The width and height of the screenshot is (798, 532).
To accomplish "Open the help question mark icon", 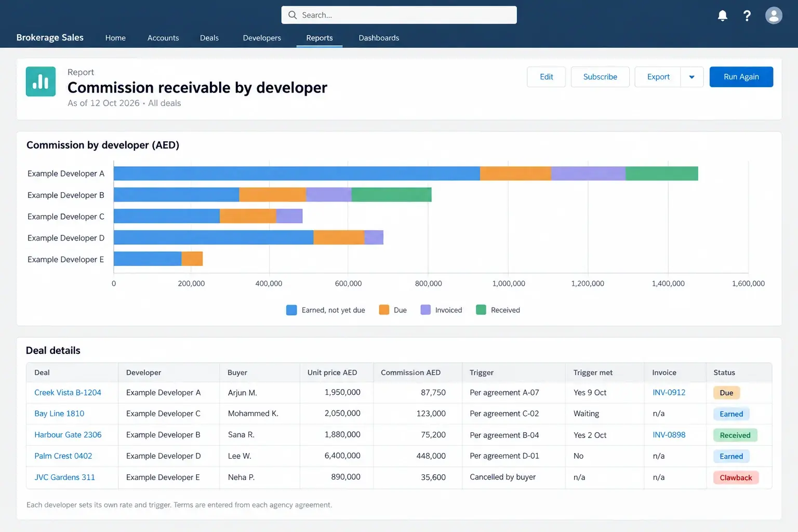I will click(747, 16).
